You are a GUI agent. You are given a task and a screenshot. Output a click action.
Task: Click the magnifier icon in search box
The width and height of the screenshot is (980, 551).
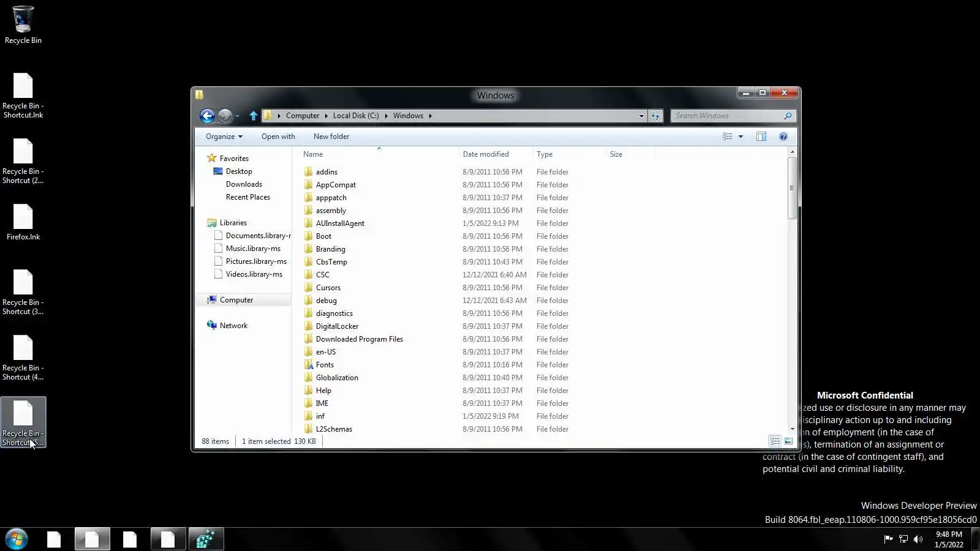point(788,116)
